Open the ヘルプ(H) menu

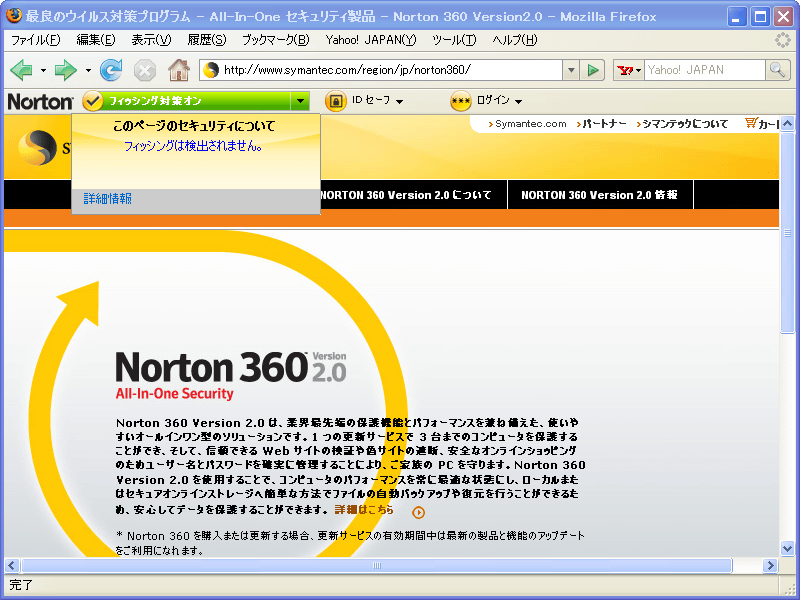tap(515, 40)
